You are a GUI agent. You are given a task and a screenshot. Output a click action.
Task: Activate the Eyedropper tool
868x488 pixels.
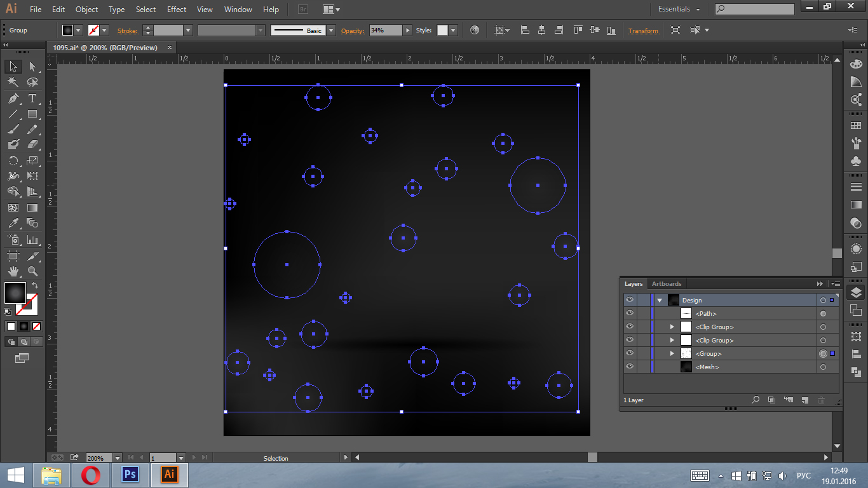(13, 223)
